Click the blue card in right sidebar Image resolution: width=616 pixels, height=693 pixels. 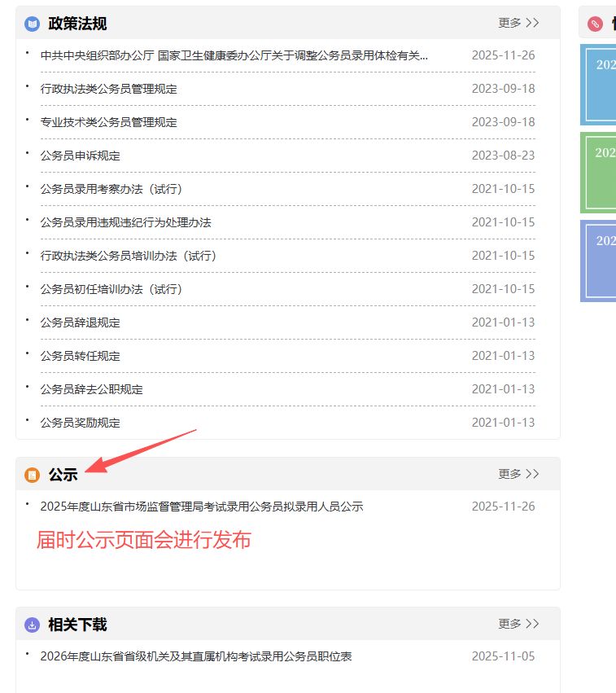click(x=598, y=85)
